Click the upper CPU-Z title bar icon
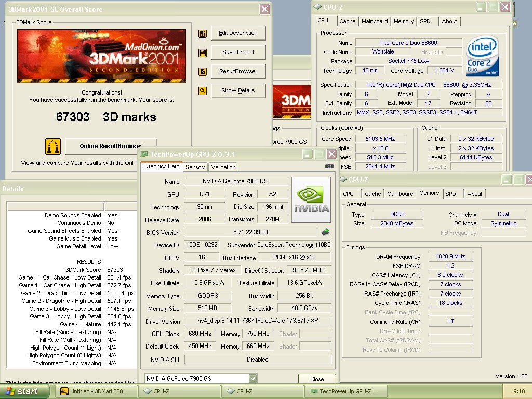Viewport: 532px width, 399px height. tap(317, 7)
